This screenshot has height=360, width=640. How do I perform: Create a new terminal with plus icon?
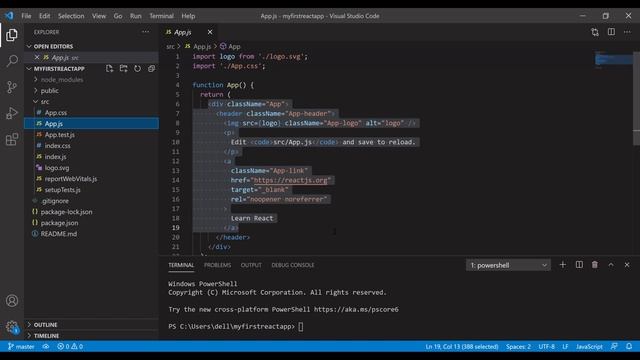click(562, 265)
